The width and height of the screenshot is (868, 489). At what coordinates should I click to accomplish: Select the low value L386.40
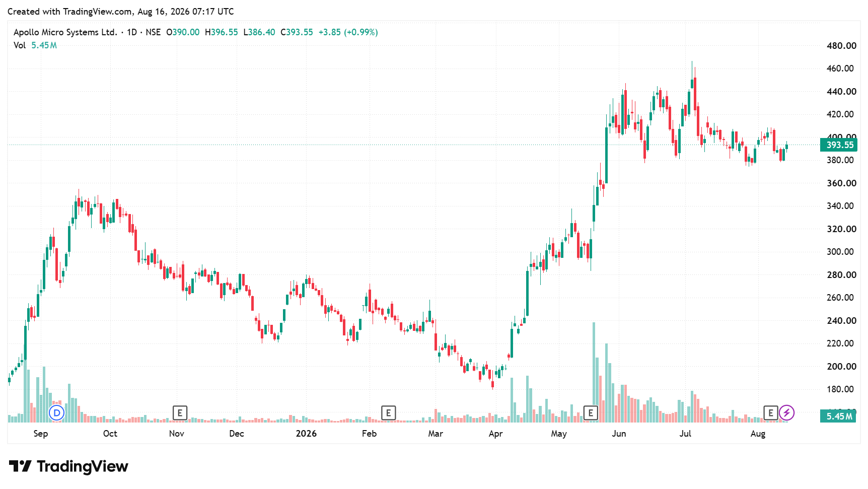click(x=259, y=32)
